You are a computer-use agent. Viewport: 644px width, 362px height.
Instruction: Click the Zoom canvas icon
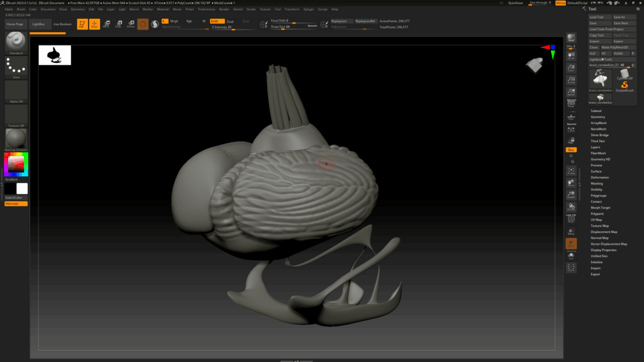click(x=571, y=67)
